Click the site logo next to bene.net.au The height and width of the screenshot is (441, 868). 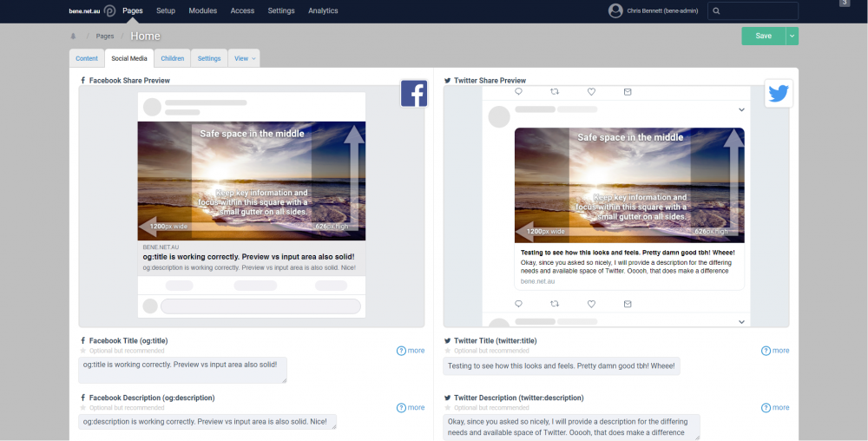tap(109, 11)
